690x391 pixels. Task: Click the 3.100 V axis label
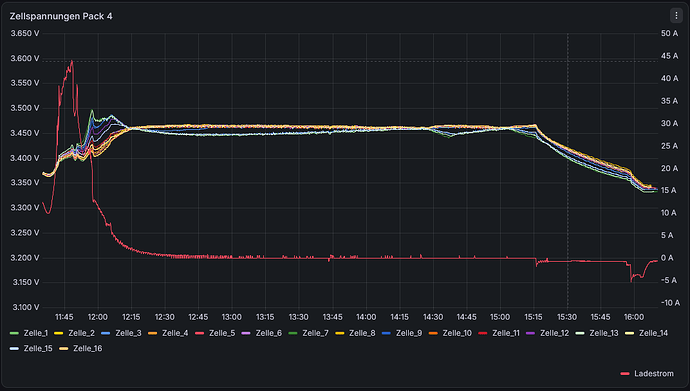coord(25,307)
